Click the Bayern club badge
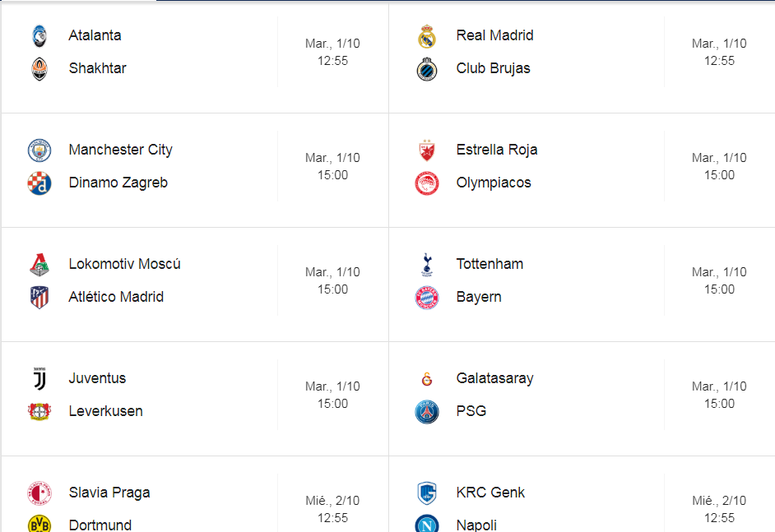The width and height of the screenshot is (775, 532). coord(427,298)
